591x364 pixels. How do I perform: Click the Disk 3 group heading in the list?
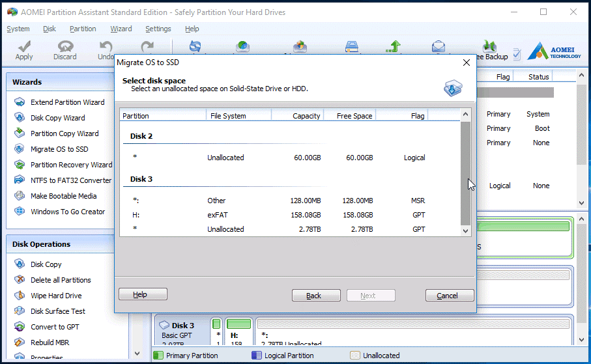coord(141,179)
